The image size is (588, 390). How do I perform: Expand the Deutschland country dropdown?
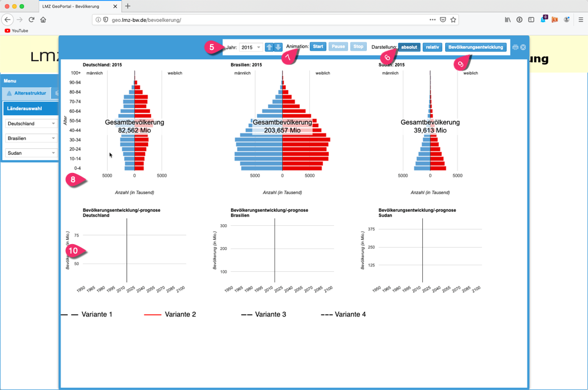point(31,124)
